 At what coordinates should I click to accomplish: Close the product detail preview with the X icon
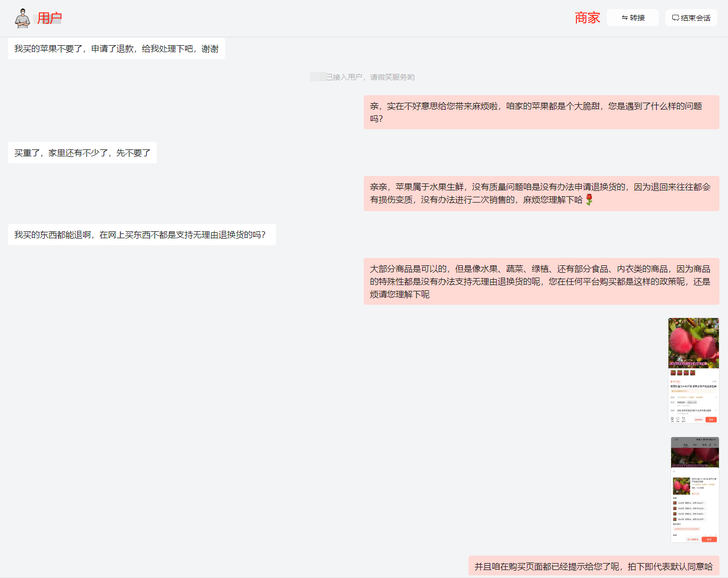[715, 445]
